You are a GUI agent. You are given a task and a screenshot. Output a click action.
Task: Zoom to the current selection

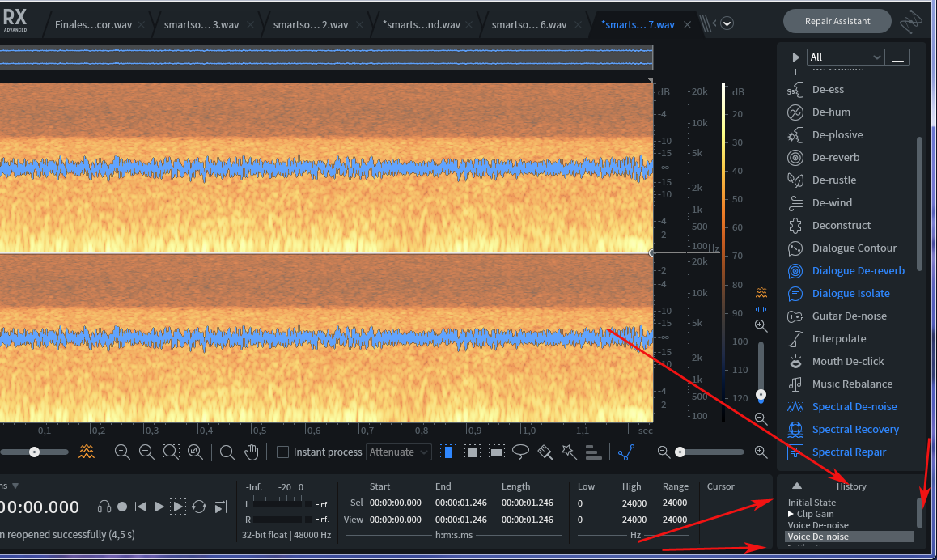coord(171,452)
